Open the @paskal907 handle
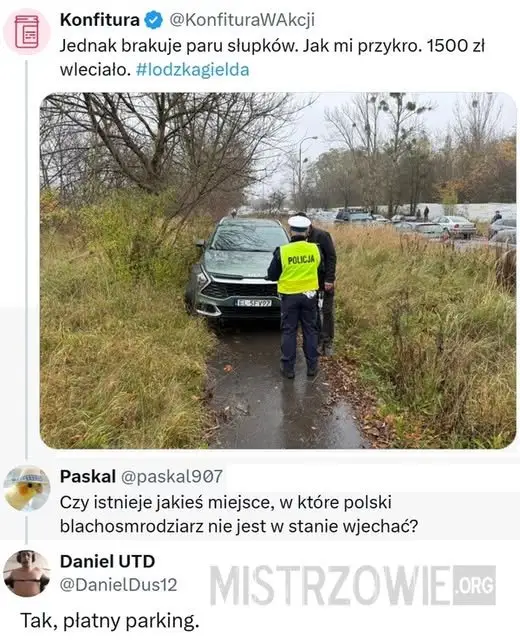This screenshot has width=520, height=640. click(x=172, y=476)
